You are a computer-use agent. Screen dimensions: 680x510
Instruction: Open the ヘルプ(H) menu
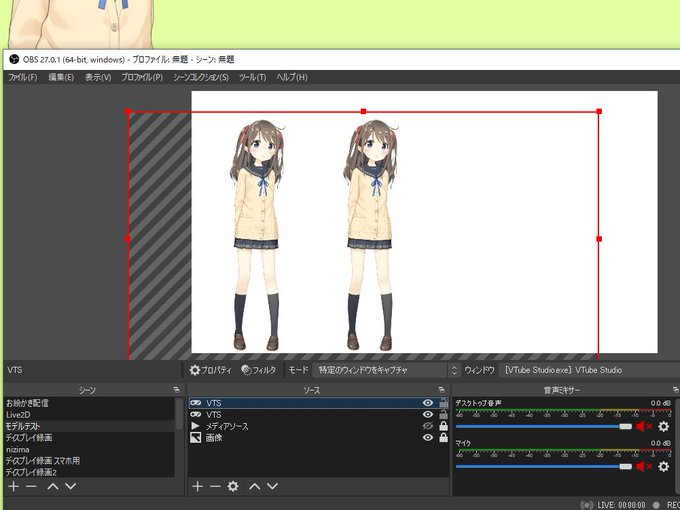292,78
